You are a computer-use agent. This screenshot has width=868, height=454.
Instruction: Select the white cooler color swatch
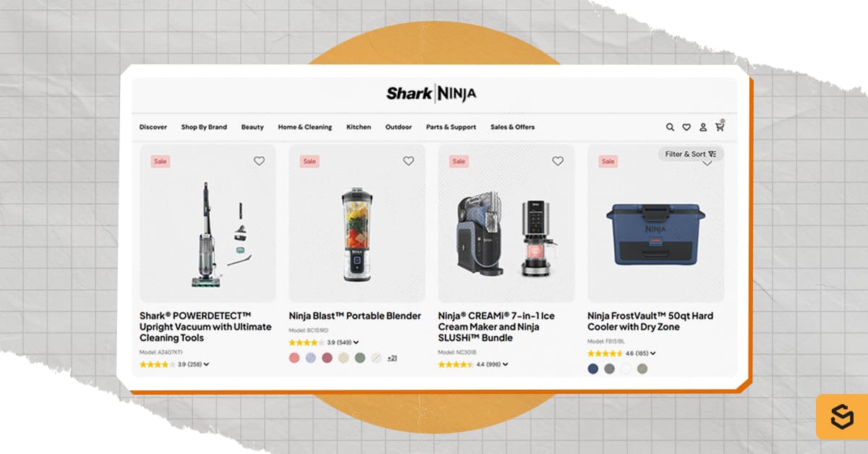point(626,369)
